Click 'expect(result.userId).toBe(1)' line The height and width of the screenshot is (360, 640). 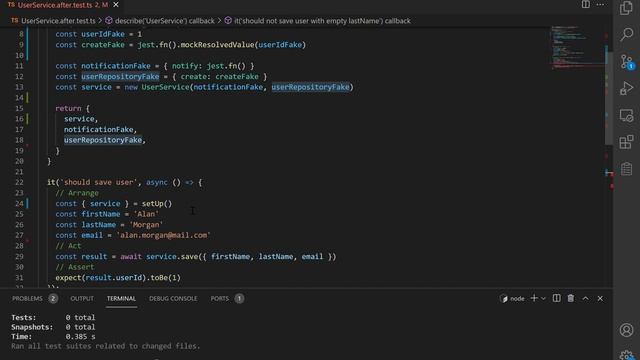click(118, 278)
